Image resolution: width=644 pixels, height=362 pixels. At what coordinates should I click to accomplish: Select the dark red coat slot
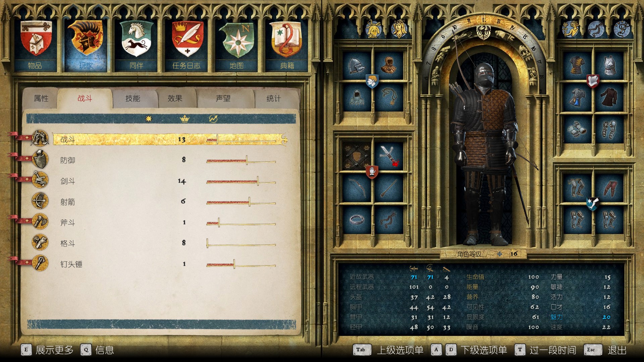609,97
